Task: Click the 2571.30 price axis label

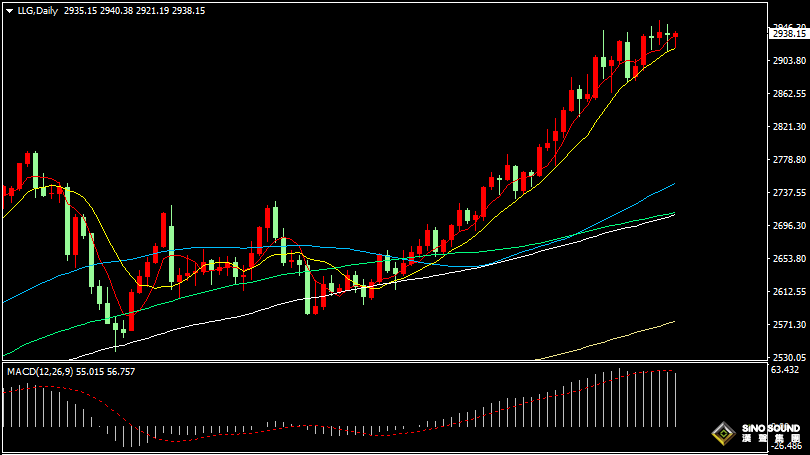Action: (788, 325)
